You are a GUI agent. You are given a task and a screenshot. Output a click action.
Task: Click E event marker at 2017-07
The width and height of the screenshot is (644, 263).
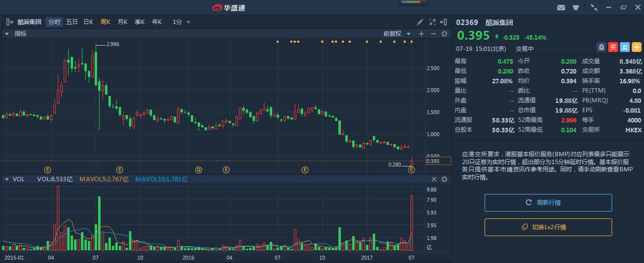click(x=412, y=170)
